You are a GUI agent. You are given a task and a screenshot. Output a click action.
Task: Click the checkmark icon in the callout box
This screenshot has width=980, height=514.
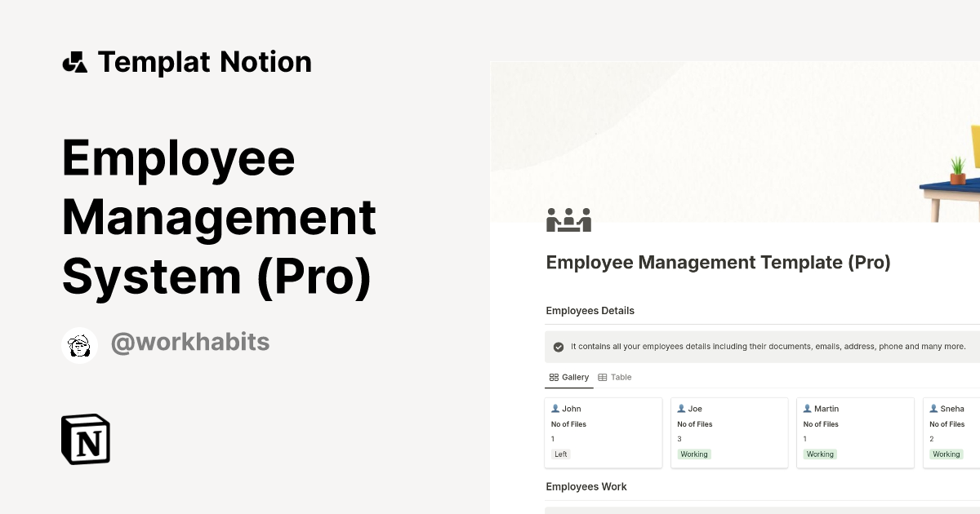click(558, 346)
